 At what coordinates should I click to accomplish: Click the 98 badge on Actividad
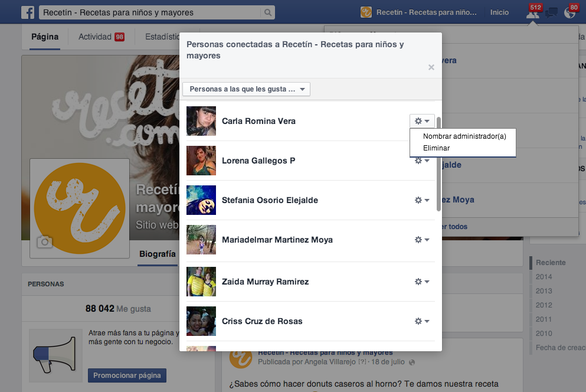click(x=120, y=37)
